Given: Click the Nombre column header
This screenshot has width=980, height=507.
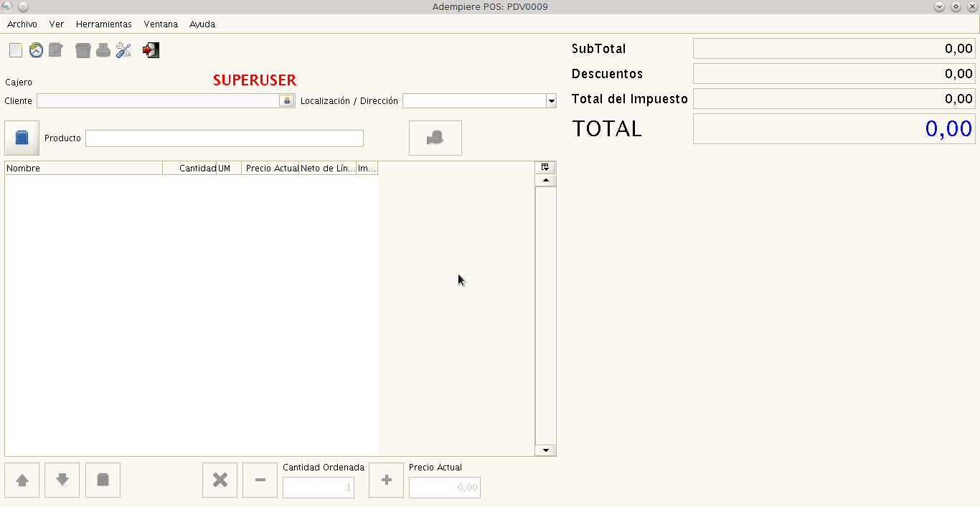Looking at the screenshot, I should coord(84,169).
